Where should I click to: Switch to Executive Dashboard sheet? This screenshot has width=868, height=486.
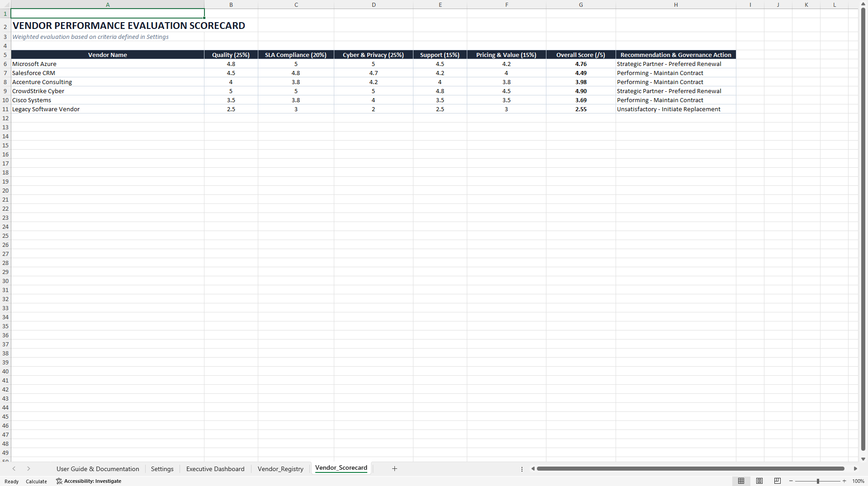click(x=215, y=469)
